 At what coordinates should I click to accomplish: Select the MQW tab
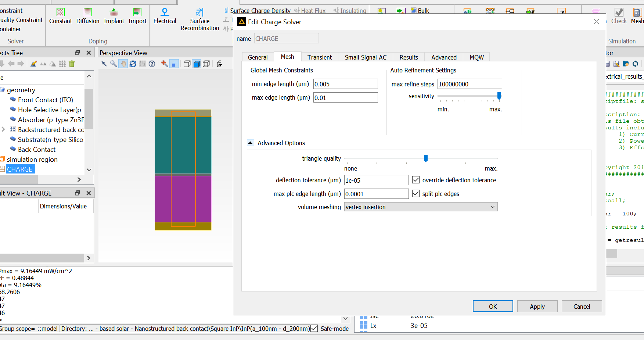point(476,57)
